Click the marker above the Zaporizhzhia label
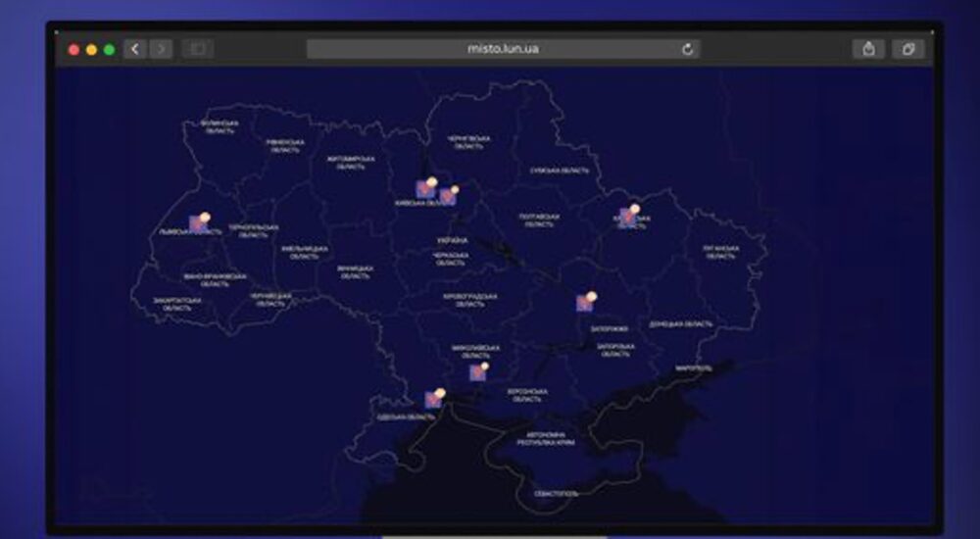Viewport: 980px width, 539px height. [x=586, y=302]
